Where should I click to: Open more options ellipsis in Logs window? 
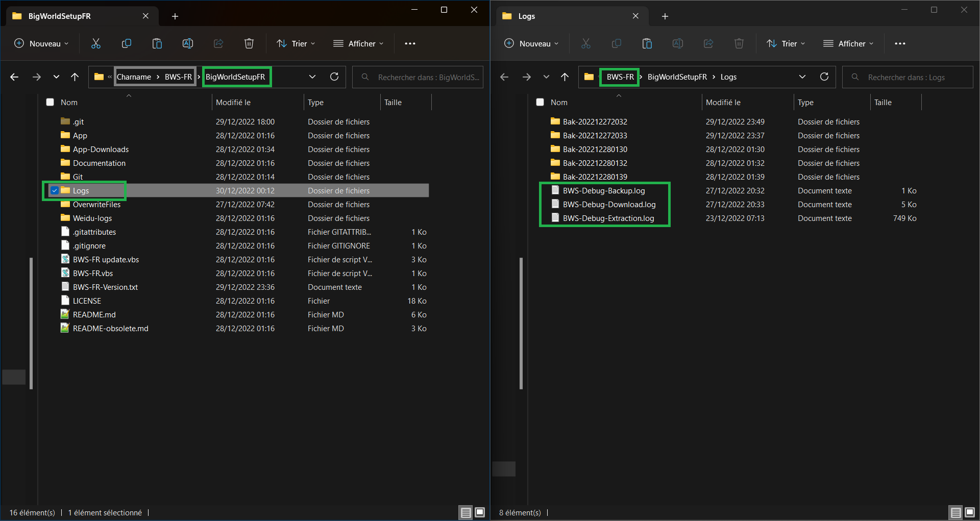[x=900, y=43]
